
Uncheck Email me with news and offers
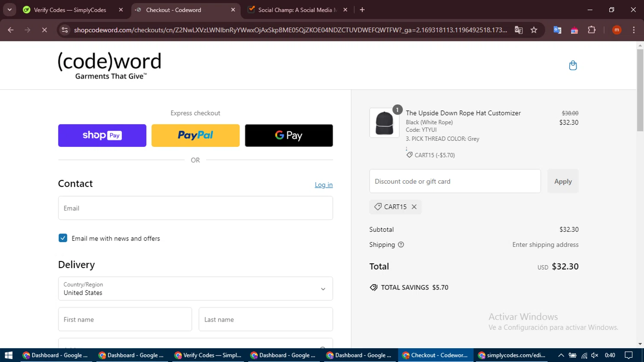click(63, 238)
